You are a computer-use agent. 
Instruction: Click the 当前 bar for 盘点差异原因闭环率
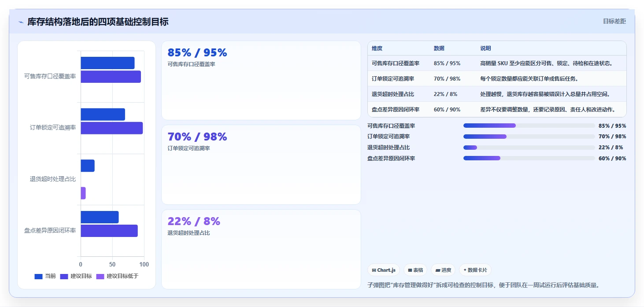tap(100, 217)
